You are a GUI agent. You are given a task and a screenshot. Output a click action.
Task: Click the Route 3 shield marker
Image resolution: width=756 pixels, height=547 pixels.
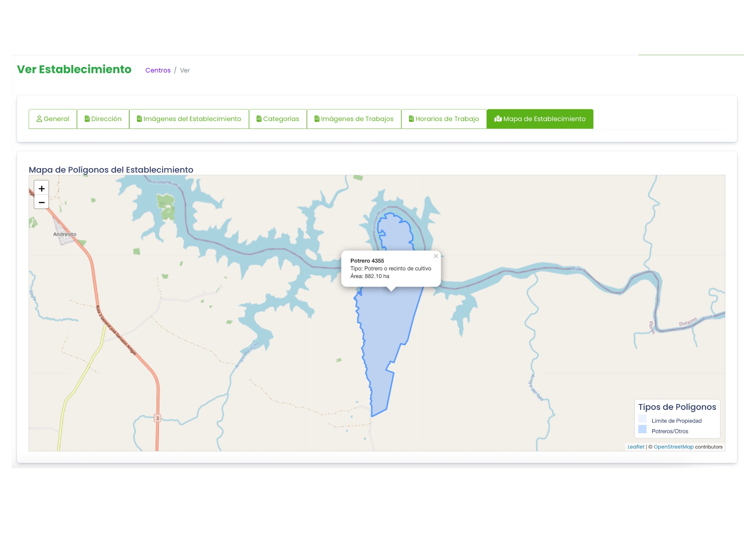click(158, 418)
